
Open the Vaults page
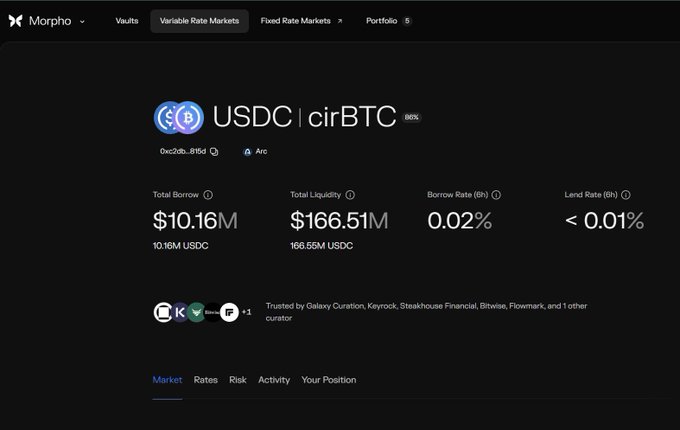tap(127, 21)
